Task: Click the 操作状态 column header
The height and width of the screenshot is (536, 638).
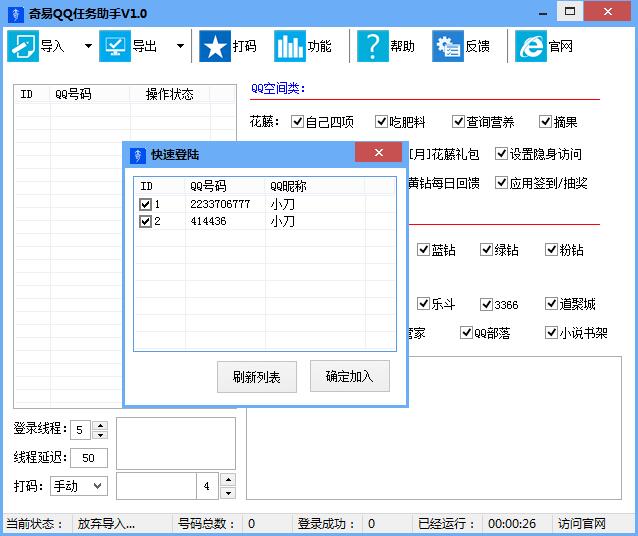Action: [x=169, y=94]
